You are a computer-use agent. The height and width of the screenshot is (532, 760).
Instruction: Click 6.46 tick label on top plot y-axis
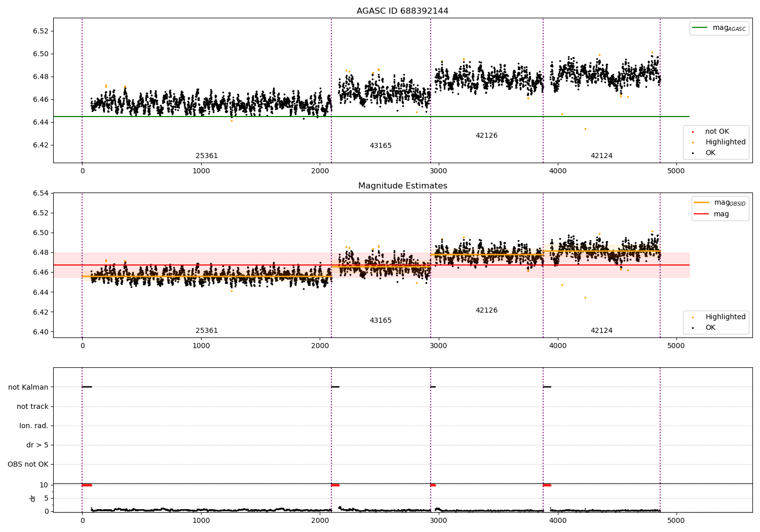pos(41,99)
